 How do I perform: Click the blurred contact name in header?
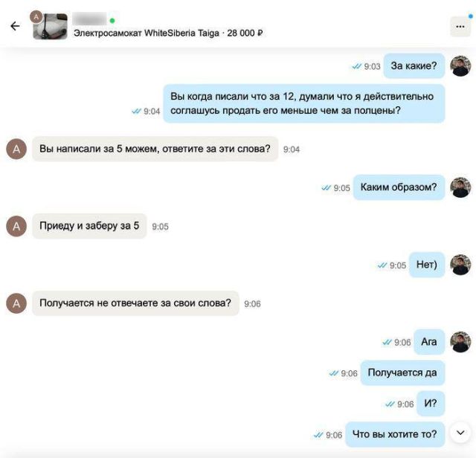point(89,19)
